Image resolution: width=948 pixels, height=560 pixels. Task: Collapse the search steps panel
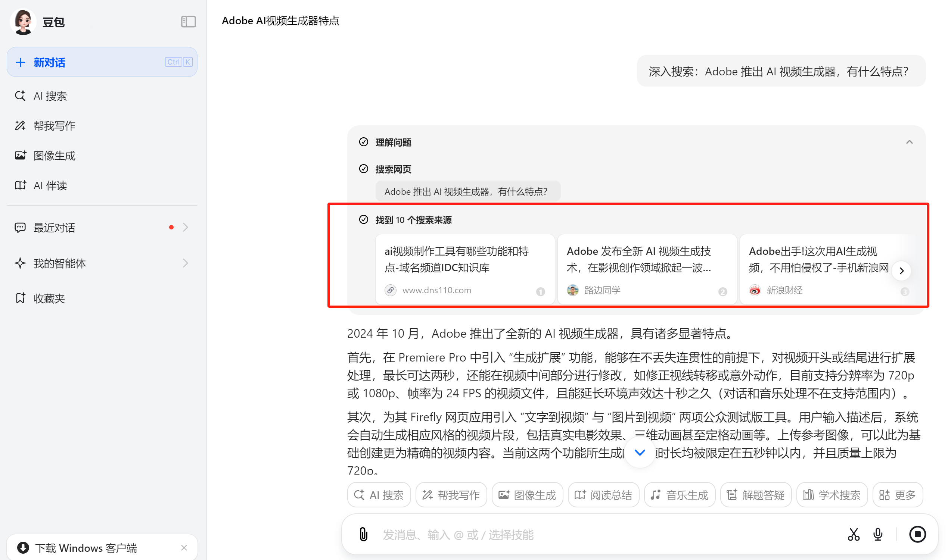pyautogui.click(x=909, y=142)
